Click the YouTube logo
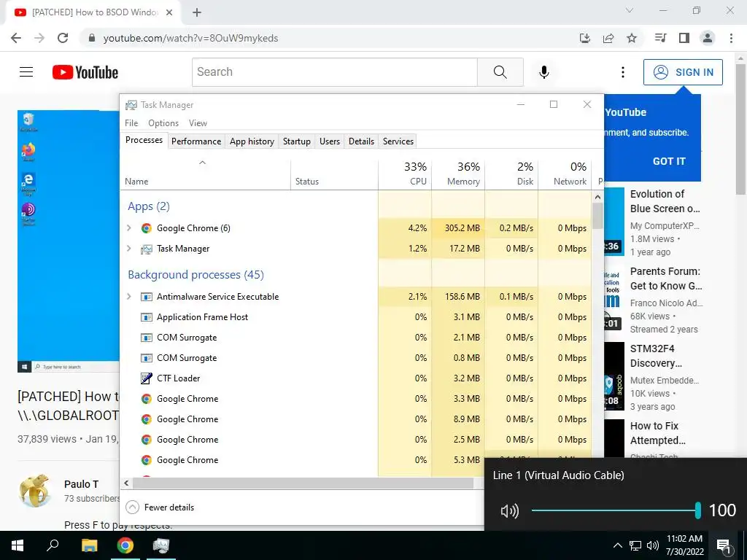The height and width of the screenshot is (560, 747). coord(85,72)
